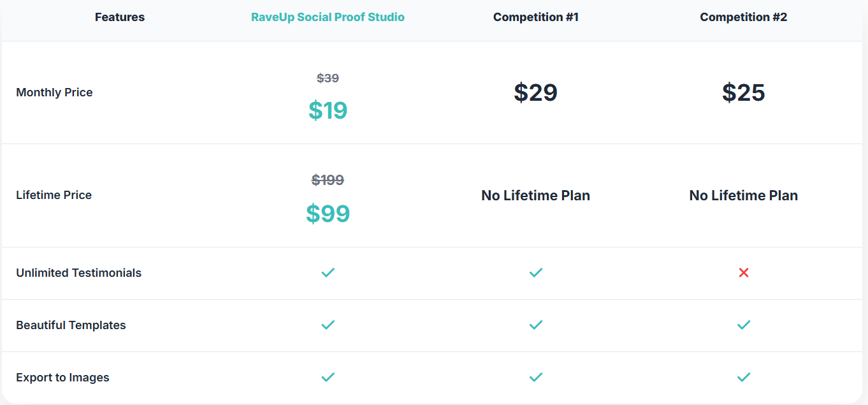
Task: Click RaveUp checkmark for Unlimited Testimonials
Action: pos(328,273)
